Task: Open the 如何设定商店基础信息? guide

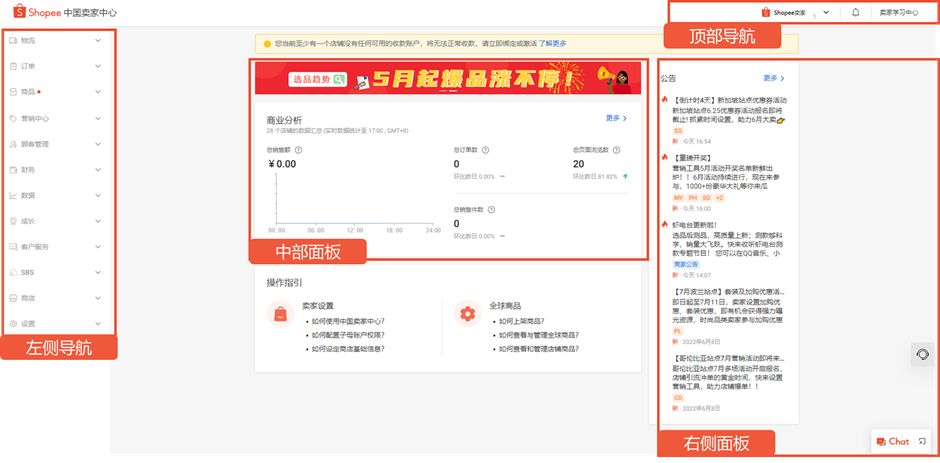Action: click(348, 348)
